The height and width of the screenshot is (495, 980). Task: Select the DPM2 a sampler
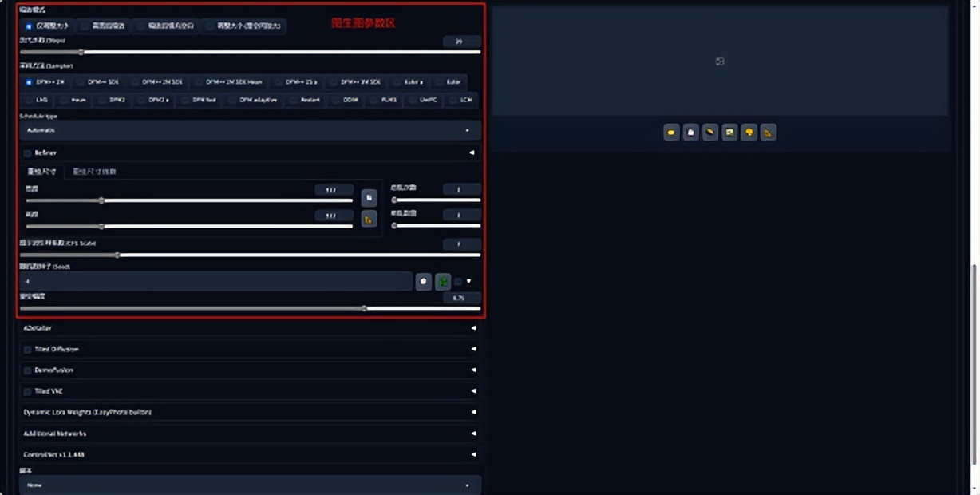click(x=153, y=100)
